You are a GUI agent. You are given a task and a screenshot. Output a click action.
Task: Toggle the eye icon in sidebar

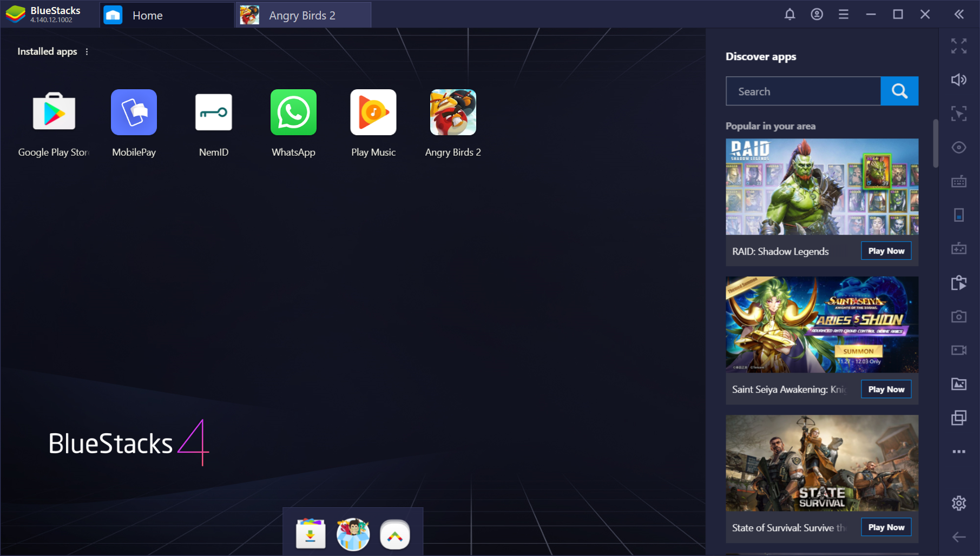(x=958, y=148)
